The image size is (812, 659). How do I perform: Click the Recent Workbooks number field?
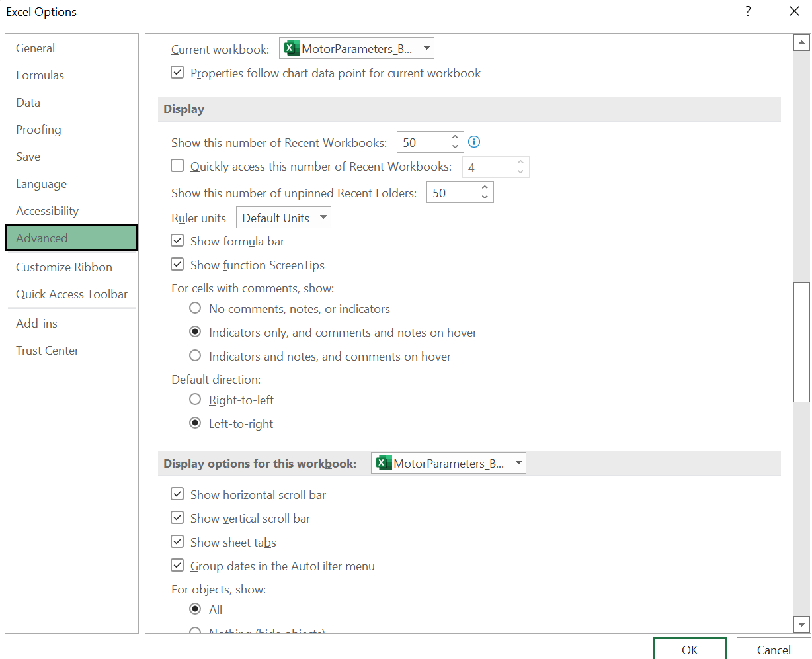[423, 142]
